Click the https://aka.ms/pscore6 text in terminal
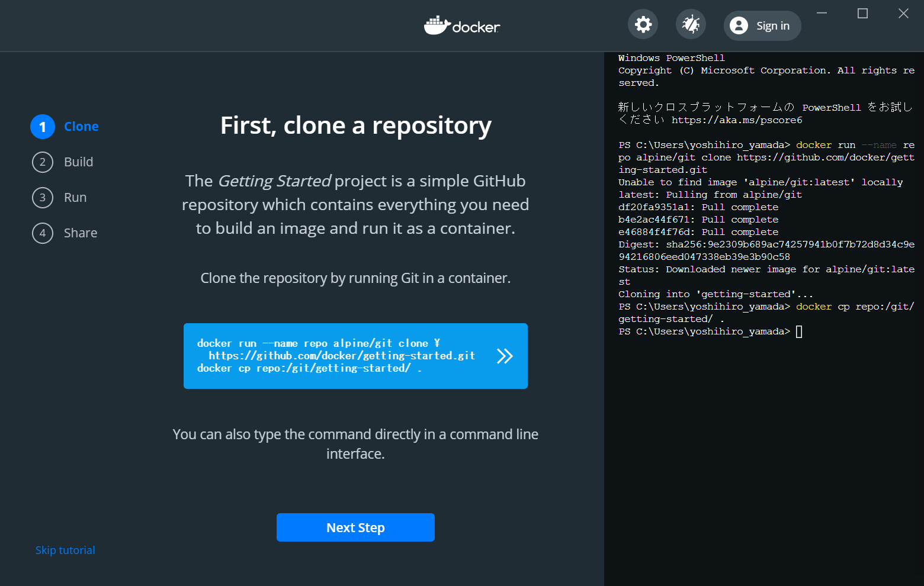 point(737,120)
